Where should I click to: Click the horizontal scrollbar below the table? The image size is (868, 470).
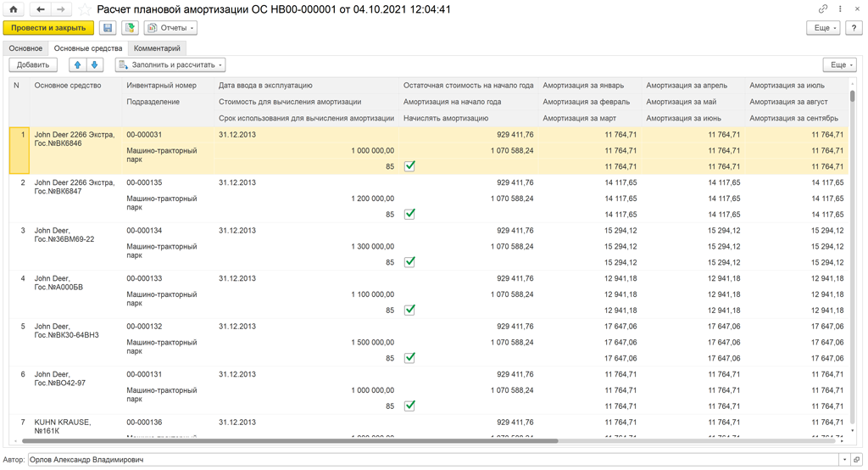click(x=288, y=441)
